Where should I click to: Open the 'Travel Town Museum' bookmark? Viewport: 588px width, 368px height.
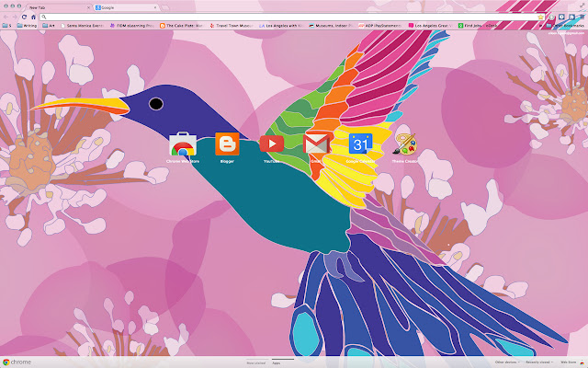230,26
